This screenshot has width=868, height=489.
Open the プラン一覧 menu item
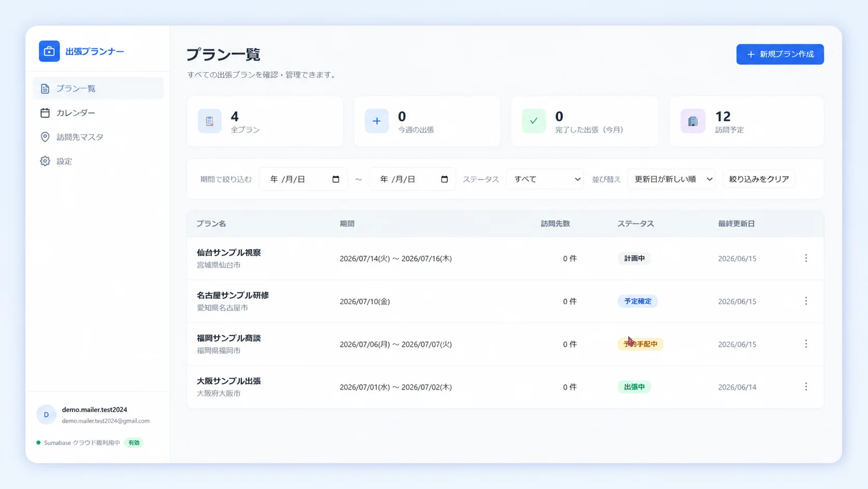point(98,89)
